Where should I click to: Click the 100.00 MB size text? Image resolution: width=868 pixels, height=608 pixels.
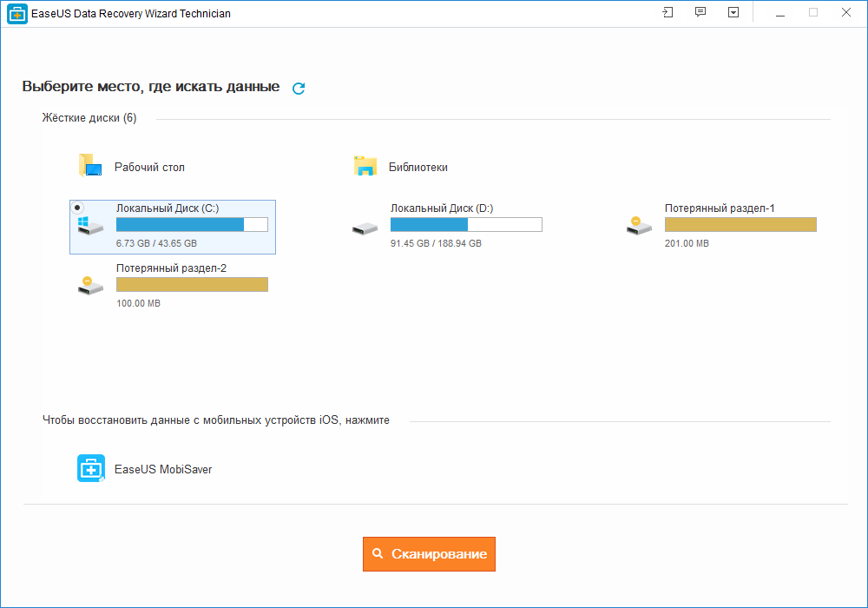(138, 303)
